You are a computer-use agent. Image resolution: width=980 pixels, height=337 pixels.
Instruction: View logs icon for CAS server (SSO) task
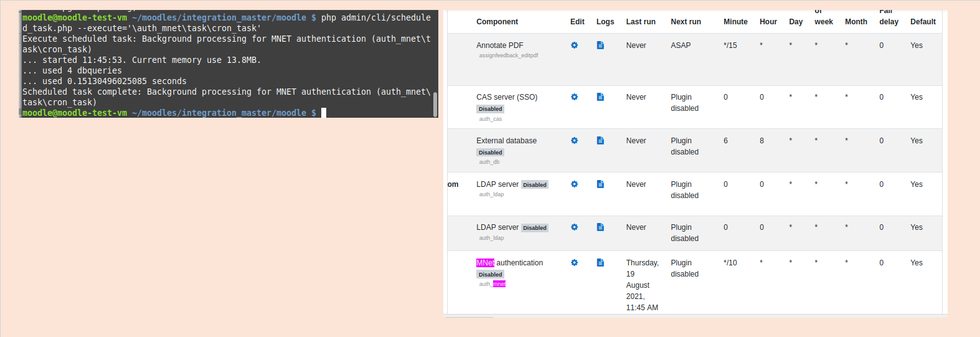pos(600,97)
